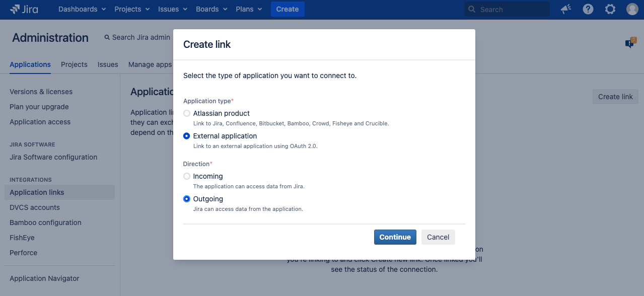Open the feedback megaphone icon

coord(566,9)
